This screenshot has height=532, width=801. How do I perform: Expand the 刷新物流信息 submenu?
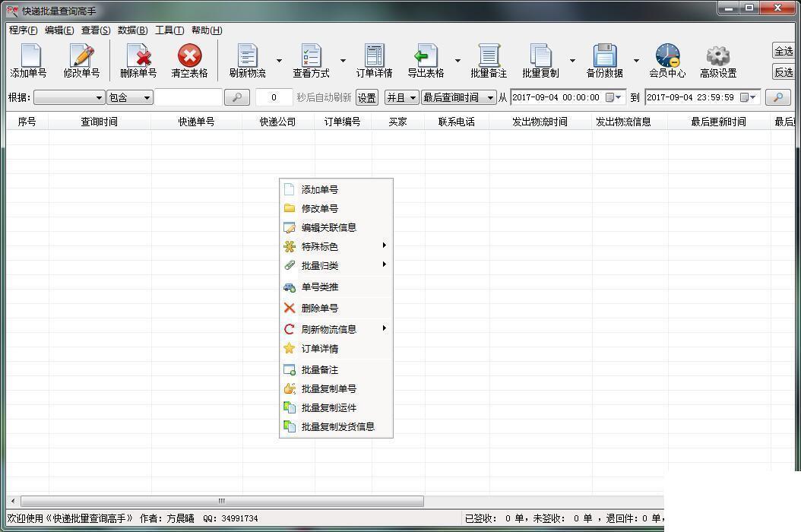[336, 329]
